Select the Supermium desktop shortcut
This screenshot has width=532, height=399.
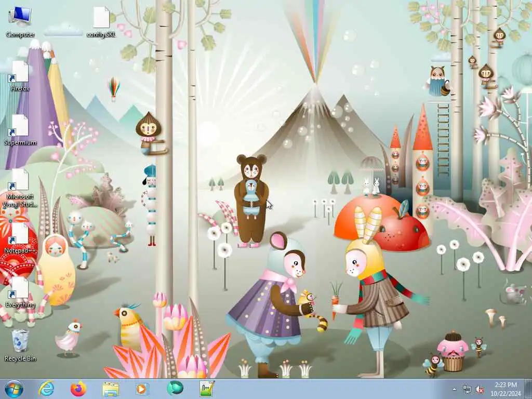(x=20, y=130)
